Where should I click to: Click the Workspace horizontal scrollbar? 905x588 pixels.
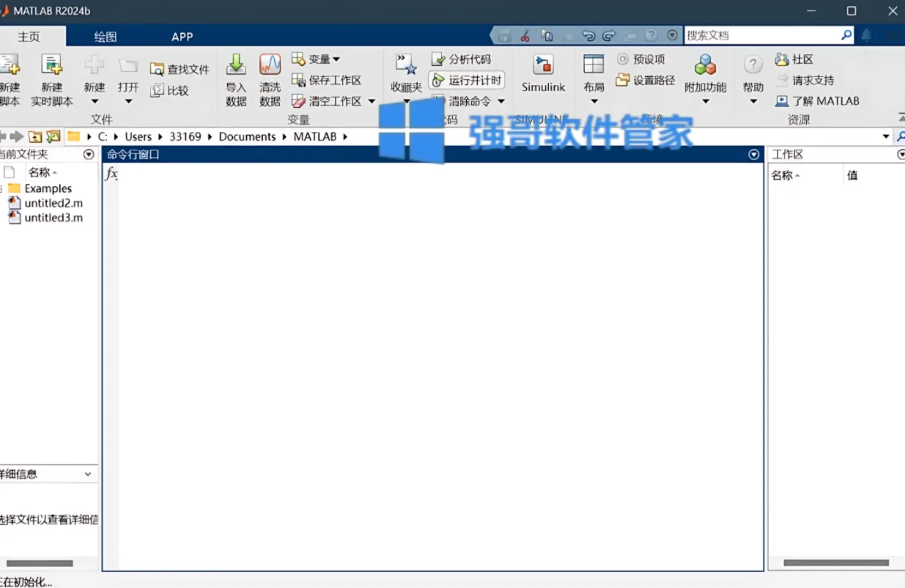(x=836, y=562)
